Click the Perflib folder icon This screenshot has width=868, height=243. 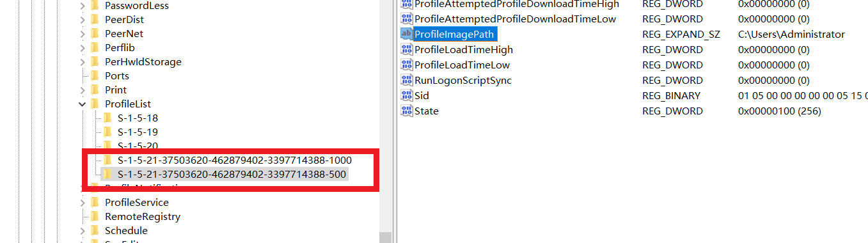point(95,47)
